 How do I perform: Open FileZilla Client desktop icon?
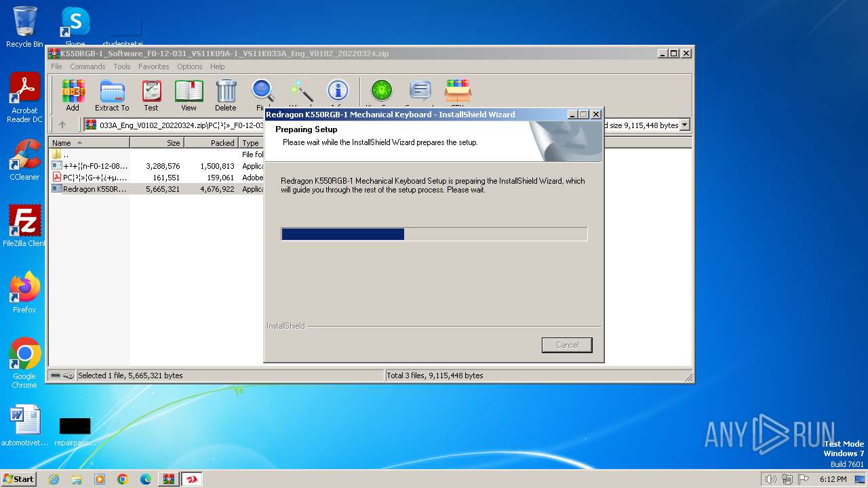pyautogui.click(x=24, y=226)
